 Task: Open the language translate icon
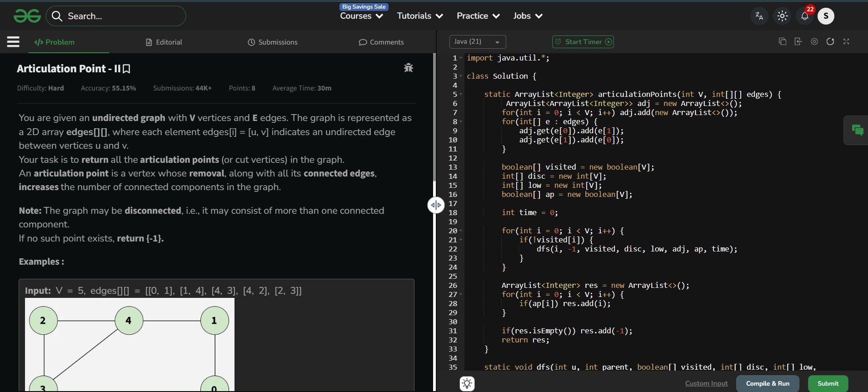tap(759, 16)
